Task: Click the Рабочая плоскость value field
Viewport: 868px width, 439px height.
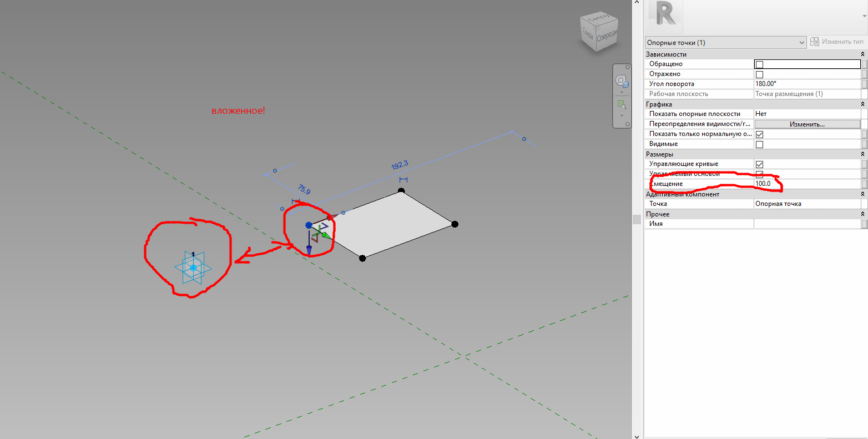Action: pos(807,94)
